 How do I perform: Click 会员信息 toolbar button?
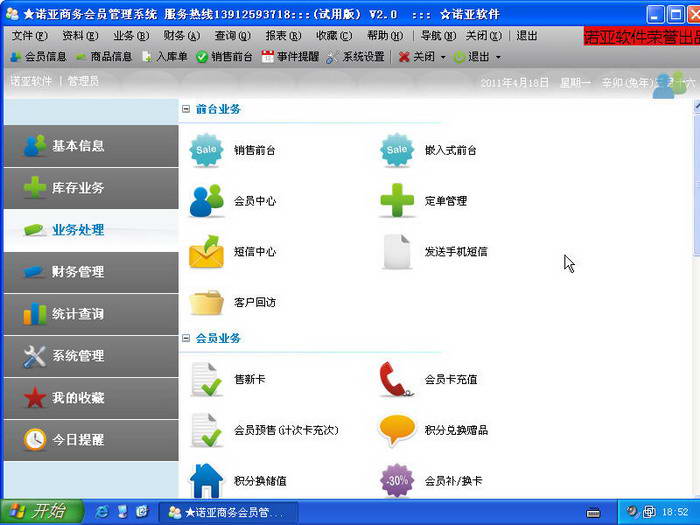pos(38,57)
